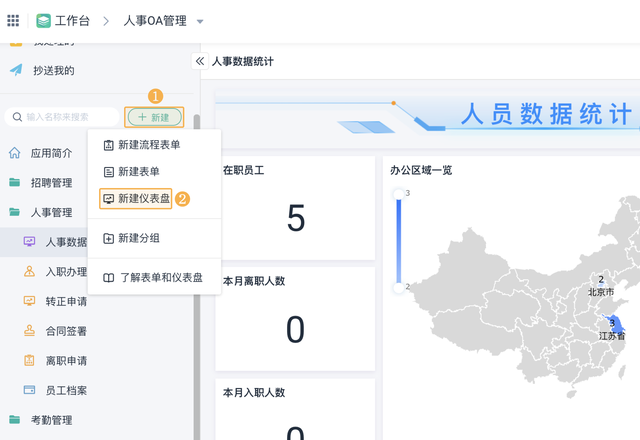Focus the 输入名称来搜索 search field

click(62, 117)
